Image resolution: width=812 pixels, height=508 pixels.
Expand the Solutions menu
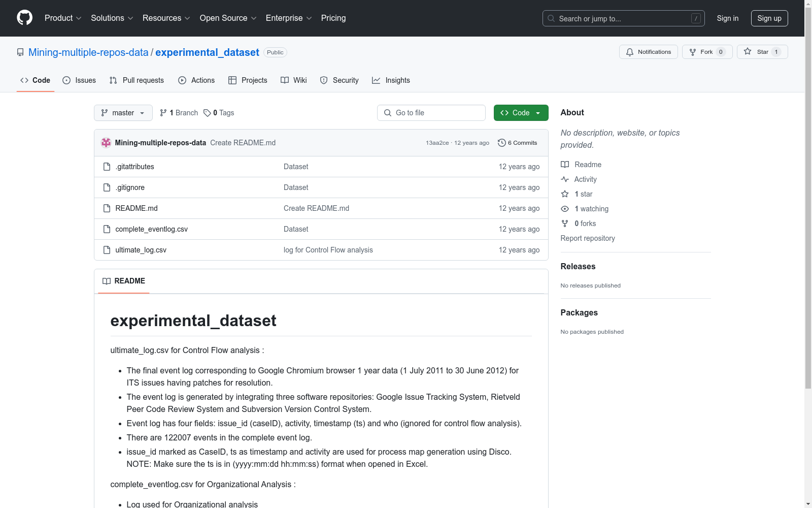(x=112, y=18)
